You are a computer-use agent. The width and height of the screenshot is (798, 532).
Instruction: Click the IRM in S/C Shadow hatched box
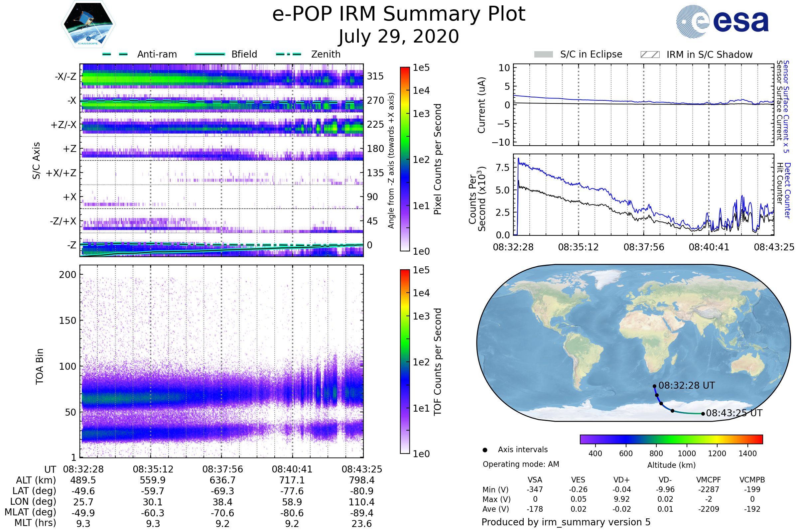pyautogui.click(x=650, y=55)
